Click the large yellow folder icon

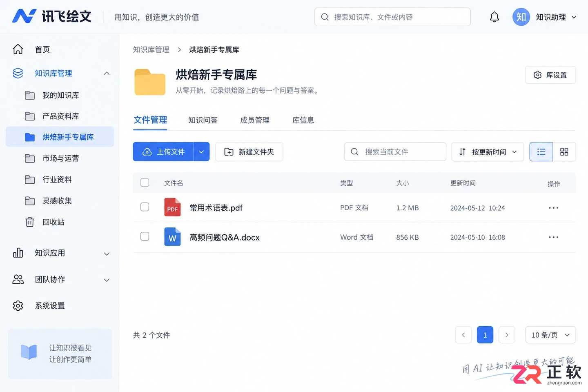150,82
